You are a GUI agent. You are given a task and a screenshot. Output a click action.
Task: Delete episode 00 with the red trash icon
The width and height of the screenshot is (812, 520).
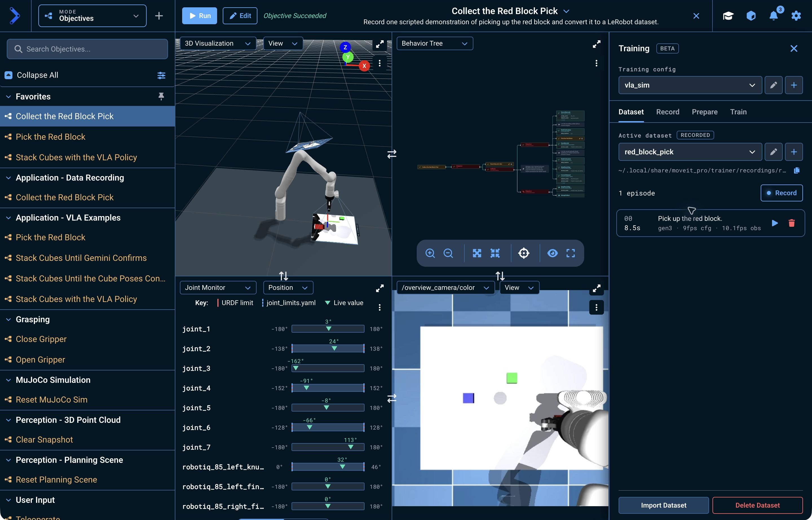pyautogui.click(x=791, y=223)
